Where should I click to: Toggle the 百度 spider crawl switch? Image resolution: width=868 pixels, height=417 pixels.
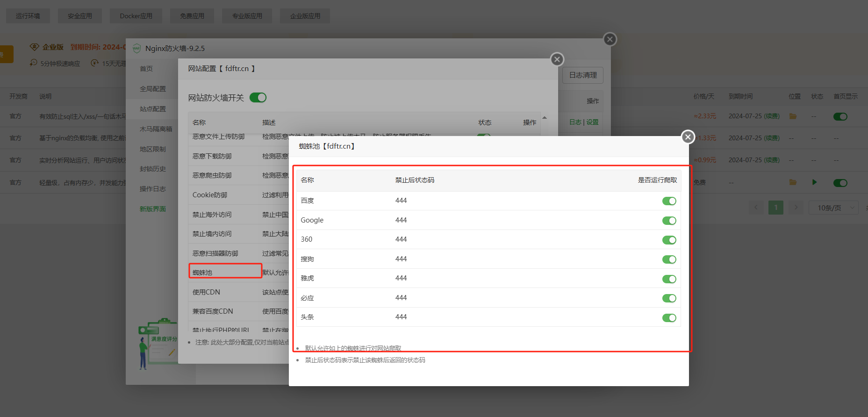669,201
